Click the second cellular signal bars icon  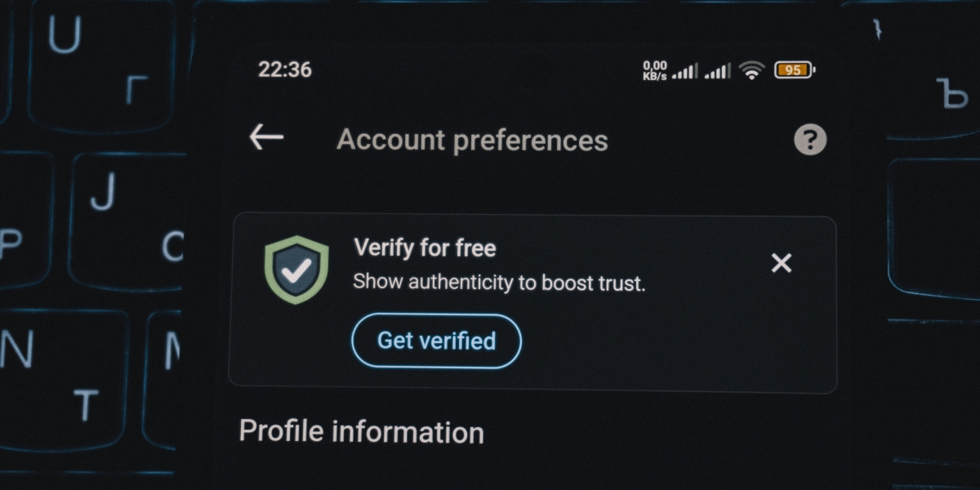pos(718,72)
